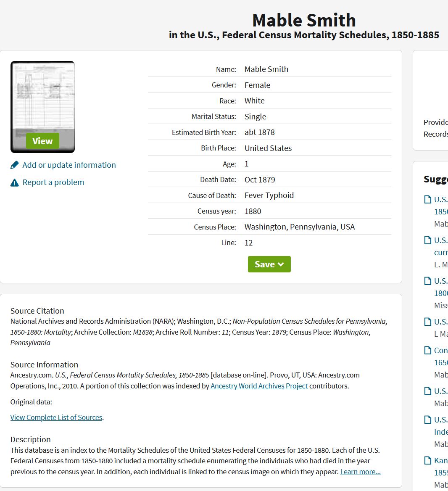Open the Save dropdown button
Screen dimensions: 448x491
point(269,264)
